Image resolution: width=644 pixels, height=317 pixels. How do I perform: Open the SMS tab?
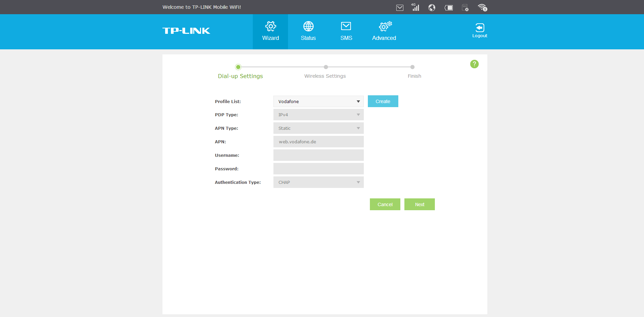(346, 31)
